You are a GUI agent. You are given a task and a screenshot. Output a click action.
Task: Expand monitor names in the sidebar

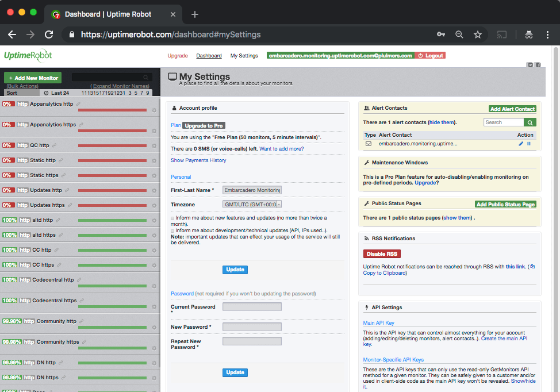pos(120,86)
